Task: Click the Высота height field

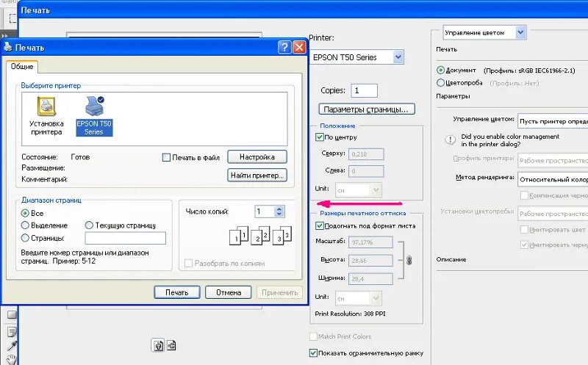Action: pyautogui.click(x=370, y=261)
